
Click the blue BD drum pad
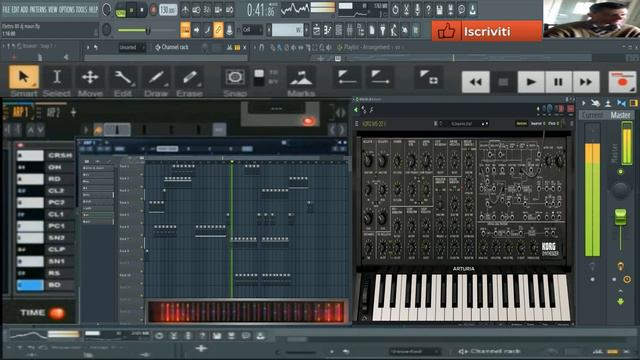pyautogui.click(x=30, y=285)
